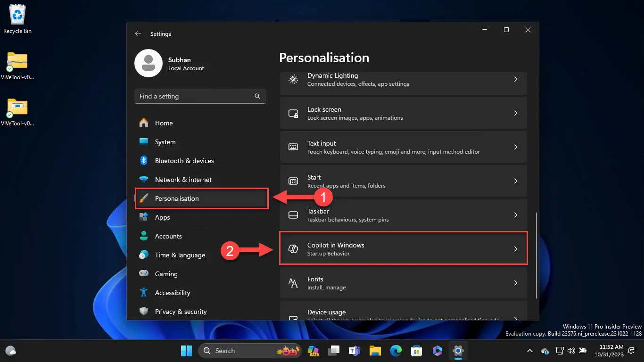
Task: Open File Explorer from taskbar
Action: (375, 351)
